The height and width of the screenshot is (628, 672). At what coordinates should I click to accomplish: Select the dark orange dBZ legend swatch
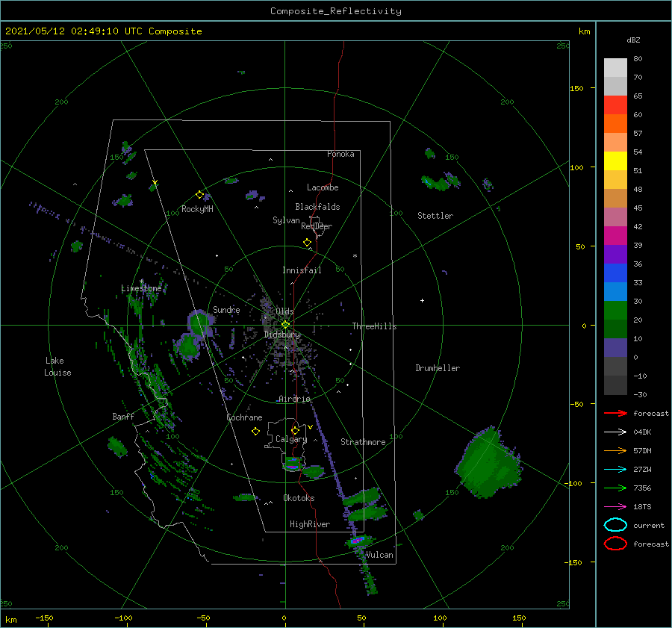[x=615, y=123]
